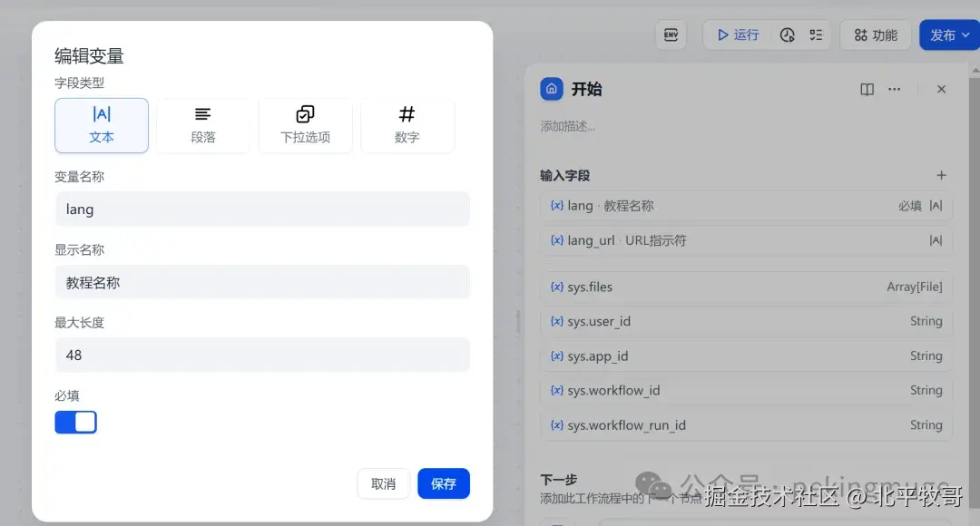Select the 下拉选项 (Dropdown) field type
Screen dimensions: 980x526
coord(305,126)
